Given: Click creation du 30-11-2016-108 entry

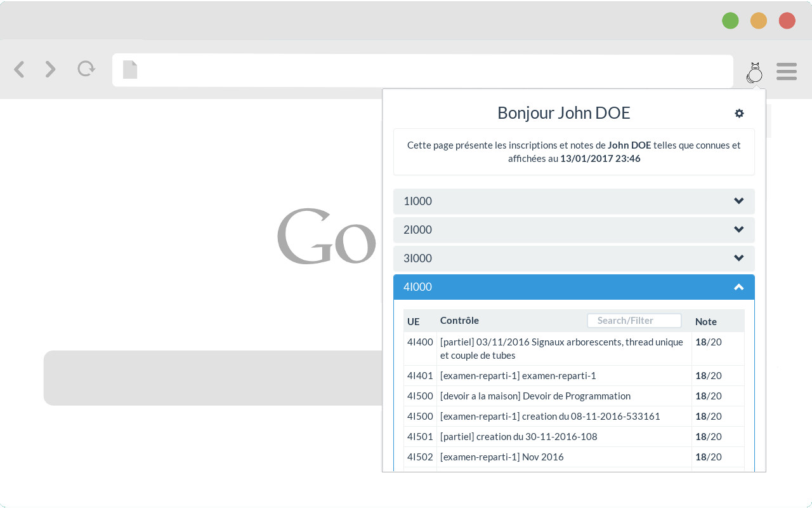Looking at the screenshot, I should [x=518, y=436].
